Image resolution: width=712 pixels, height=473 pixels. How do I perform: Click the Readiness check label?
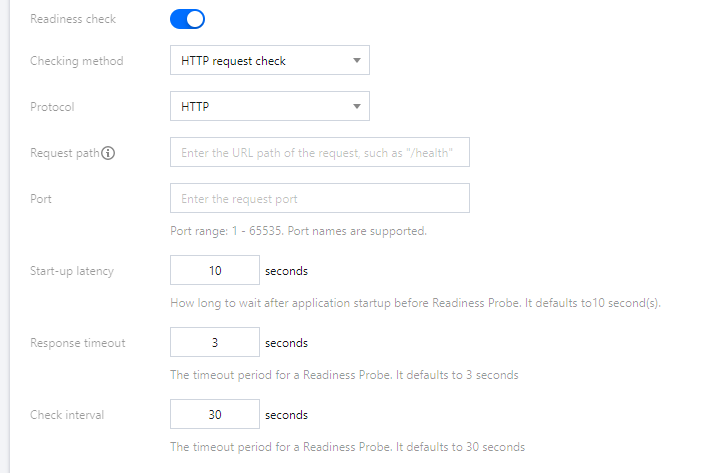(x=73, y=19)
